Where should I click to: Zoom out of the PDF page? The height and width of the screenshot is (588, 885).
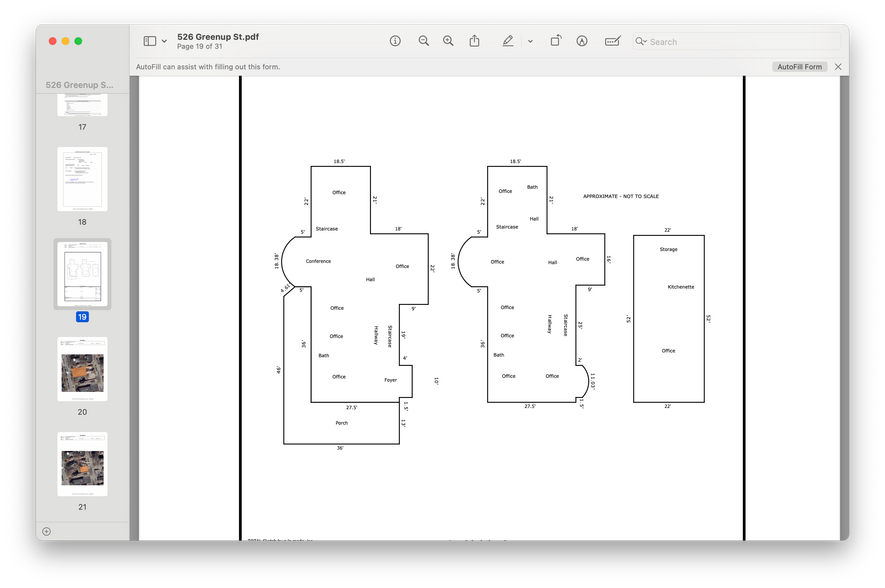tap(424, 41)
